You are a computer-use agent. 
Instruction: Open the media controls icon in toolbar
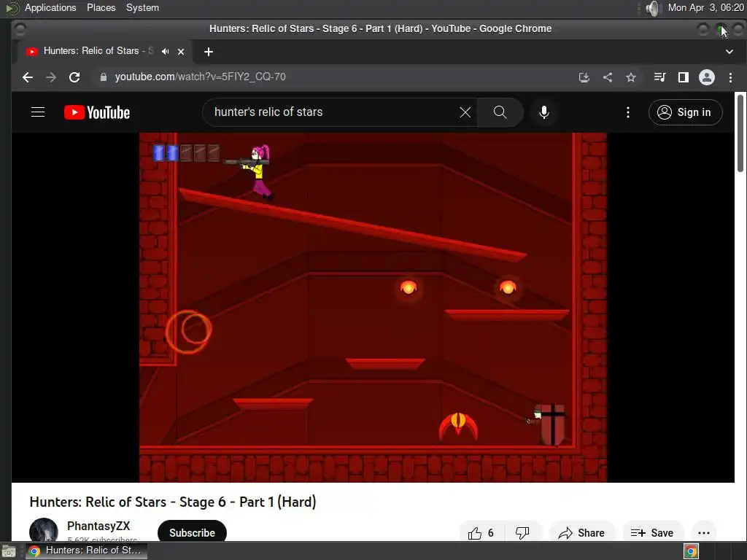659,77
